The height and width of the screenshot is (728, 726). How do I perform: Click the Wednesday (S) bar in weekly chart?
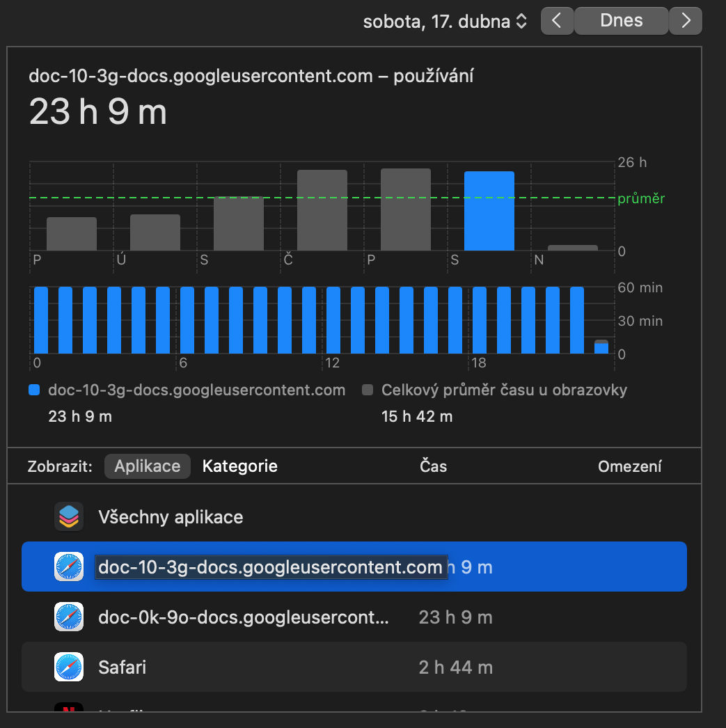[239, 224]
